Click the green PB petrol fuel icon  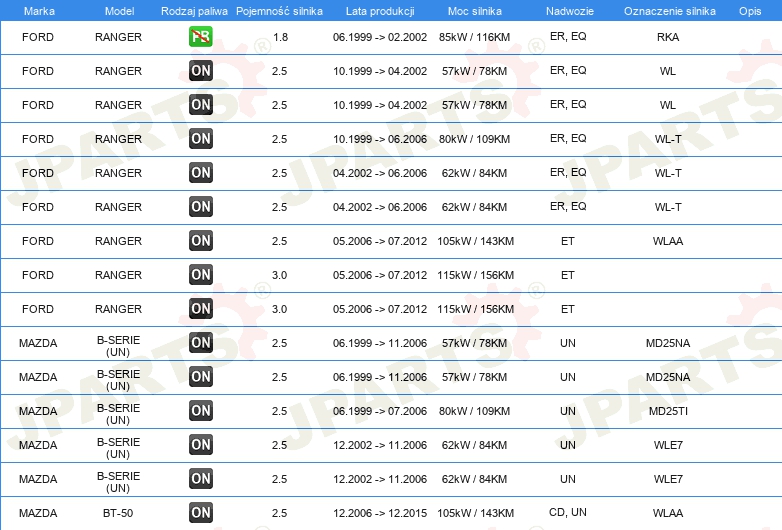point(200,36)
